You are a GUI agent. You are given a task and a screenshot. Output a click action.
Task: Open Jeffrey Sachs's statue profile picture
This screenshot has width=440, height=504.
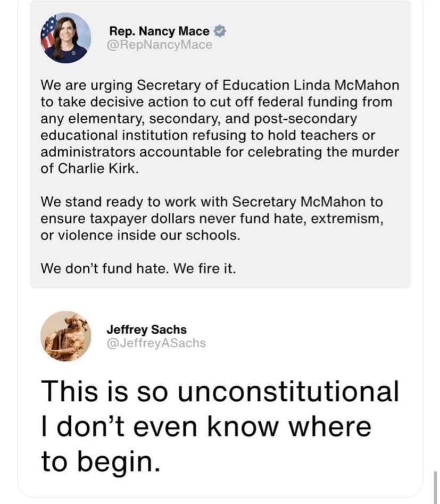tap(65, 336)
